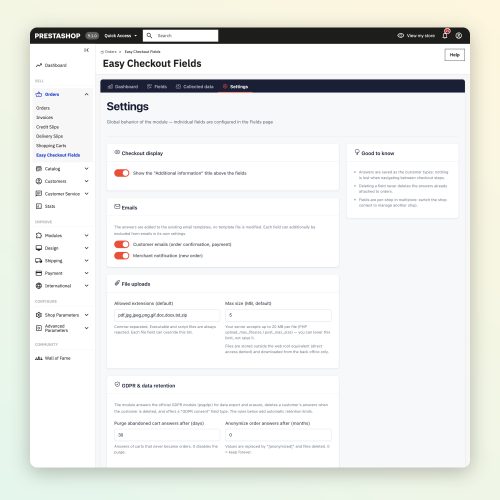Toggle the Customer emails switch
500x500 pixels.
pos(122,244)
